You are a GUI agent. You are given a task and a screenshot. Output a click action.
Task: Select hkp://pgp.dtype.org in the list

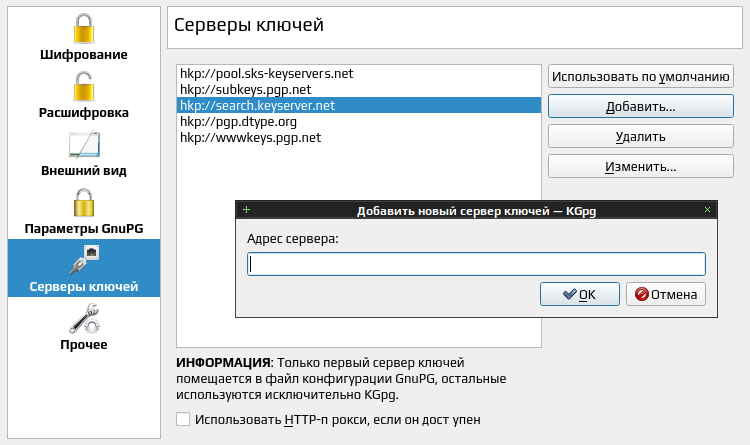[x=359, y=122]
